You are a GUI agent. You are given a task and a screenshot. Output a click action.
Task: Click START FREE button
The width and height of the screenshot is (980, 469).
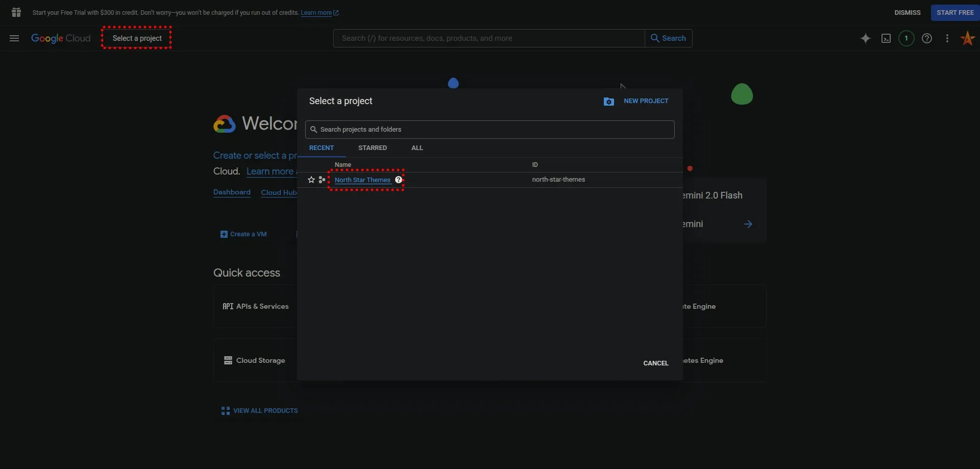click(x=955, y=13)
